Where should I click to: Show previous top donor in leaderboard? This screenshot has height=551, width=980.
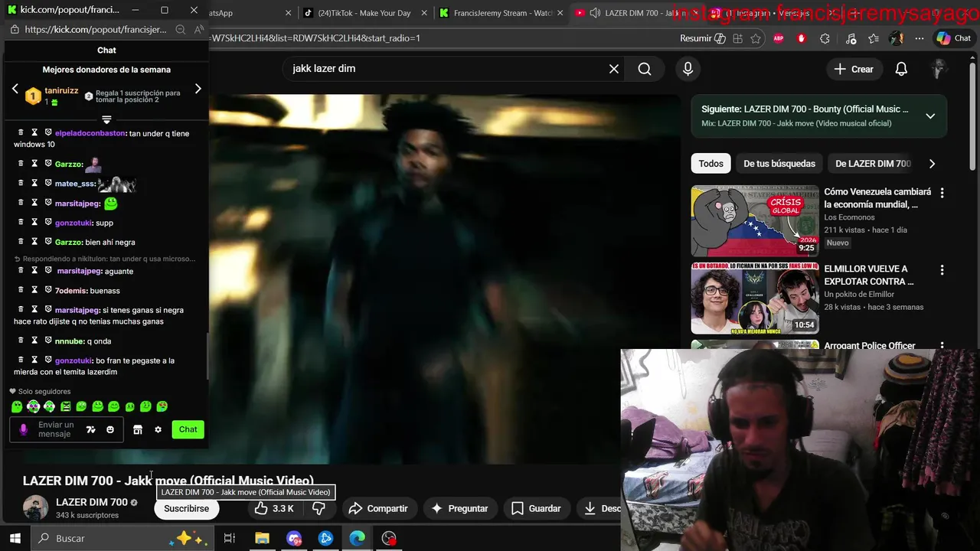15,89
